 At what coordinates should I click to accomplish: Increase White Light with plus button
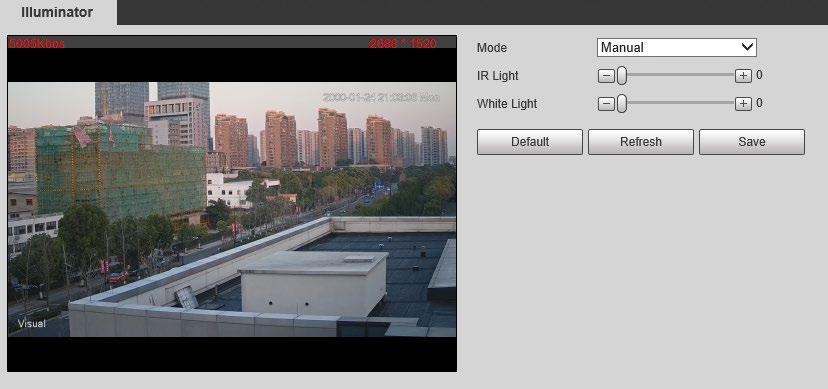(743, 104)
